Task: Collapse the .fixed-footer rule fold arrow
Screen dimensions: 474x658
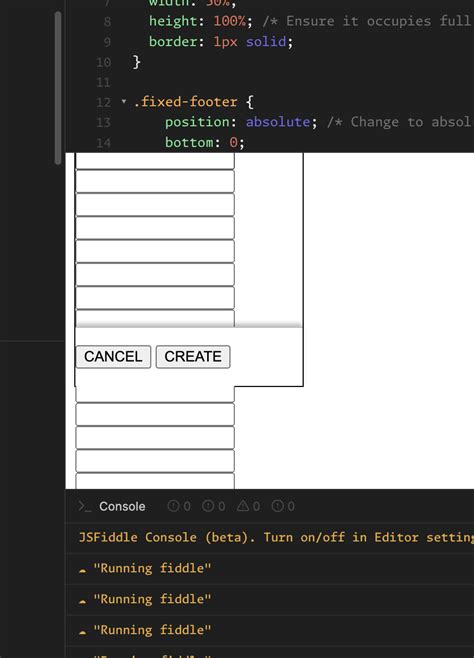Action: point(124,101)
